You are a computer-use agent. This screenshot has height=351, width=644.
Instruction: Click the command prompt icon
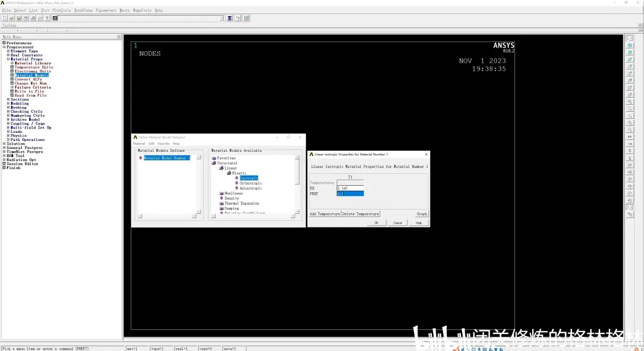click(x=55, y=18)
